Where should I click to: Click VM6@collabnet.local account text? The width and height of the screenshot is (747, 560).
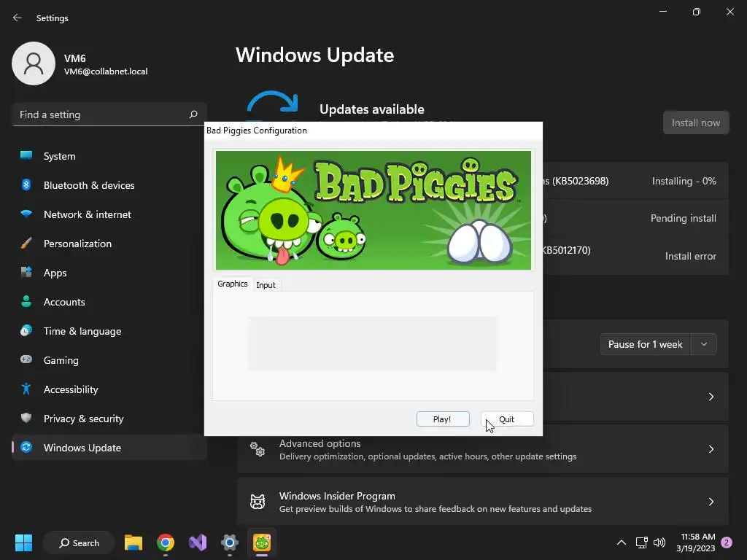point(106,71)
